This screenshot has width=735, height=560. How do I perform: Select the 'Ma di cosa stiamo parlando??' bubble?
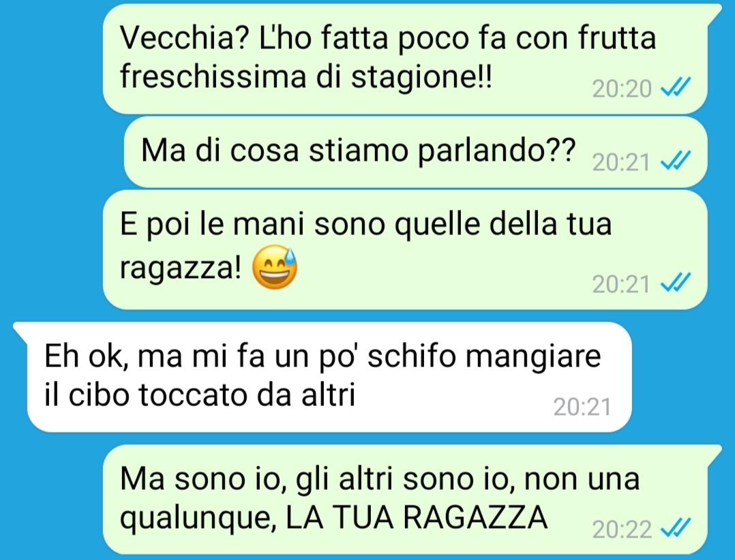415,152
